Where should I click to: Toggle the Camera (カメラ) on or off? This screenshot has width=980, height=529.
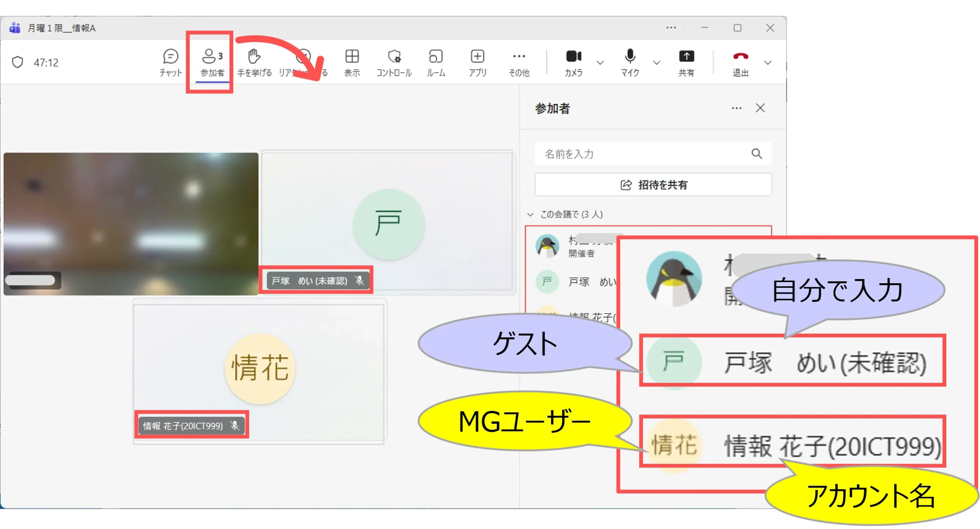tap(573, 62)
